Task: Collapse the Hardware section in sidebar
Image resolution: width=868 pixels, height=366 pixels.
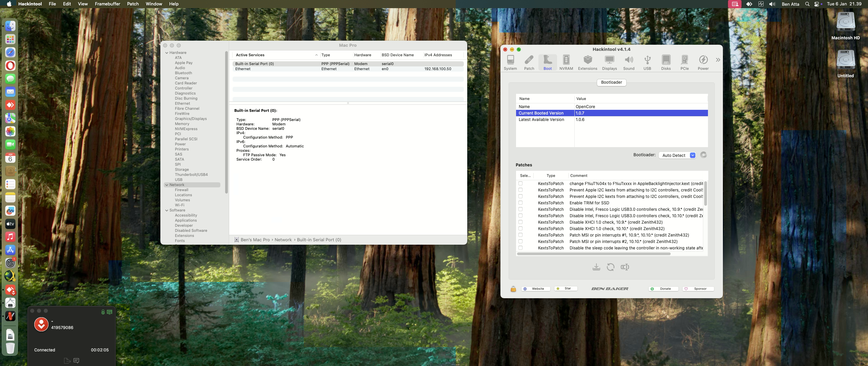Action: [167, 53]
